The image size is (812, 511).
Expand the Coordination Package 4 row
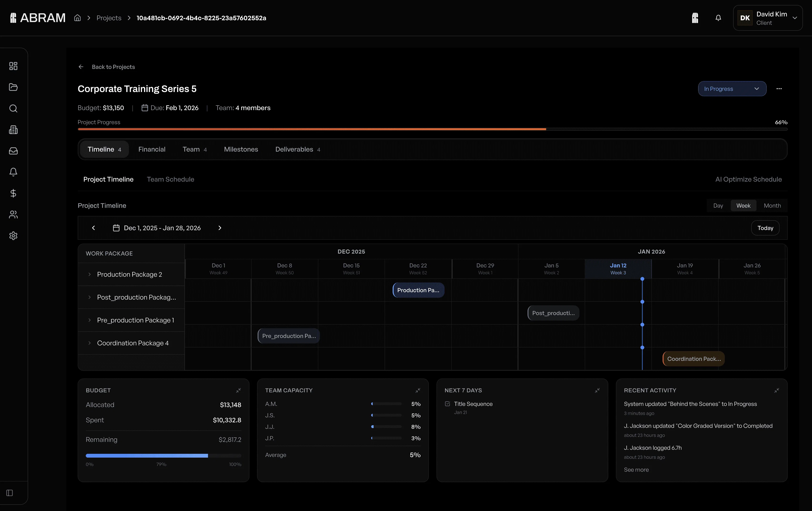[x=89, y=343]
